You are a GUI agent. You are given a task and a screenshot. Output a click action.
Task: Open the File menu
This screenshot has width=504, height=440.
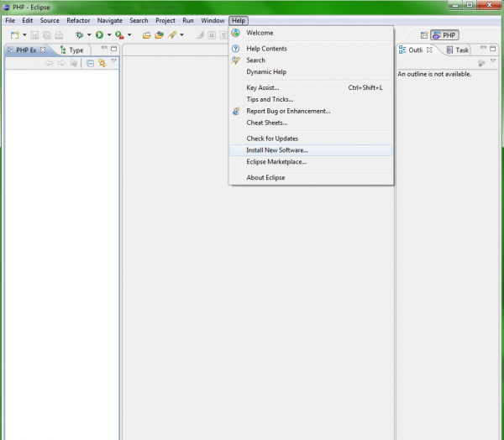pyautogui.click(x=10, y=20)
